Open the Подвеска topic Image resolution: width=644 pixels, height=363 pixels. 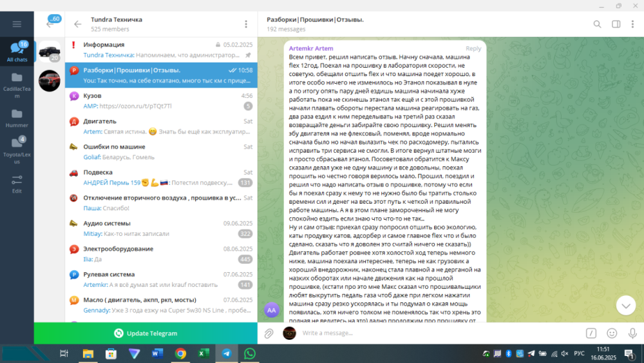[161, 177]
